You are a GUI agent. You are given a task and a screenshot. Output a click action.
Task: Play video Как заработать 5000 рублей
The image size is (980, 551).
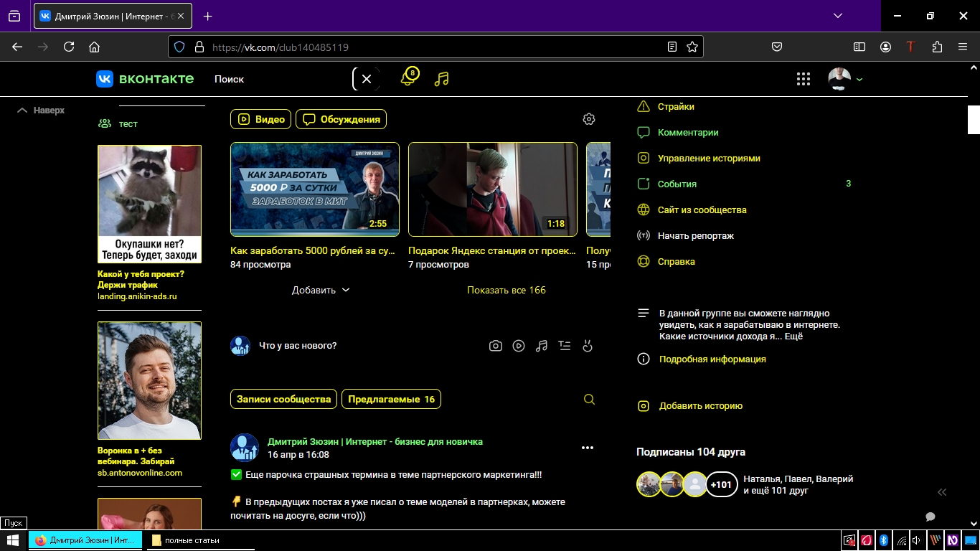[315, 189]
